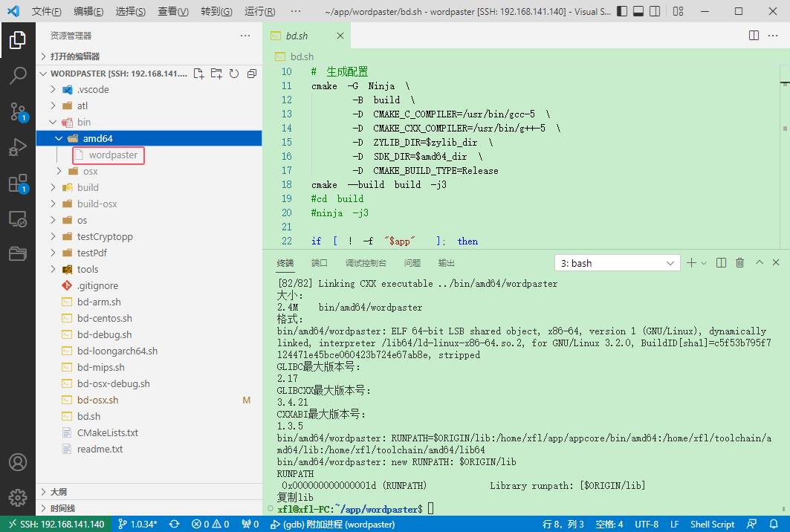Open the Remote Explorer view
790x532 pixels.
(x=17, y=219)
